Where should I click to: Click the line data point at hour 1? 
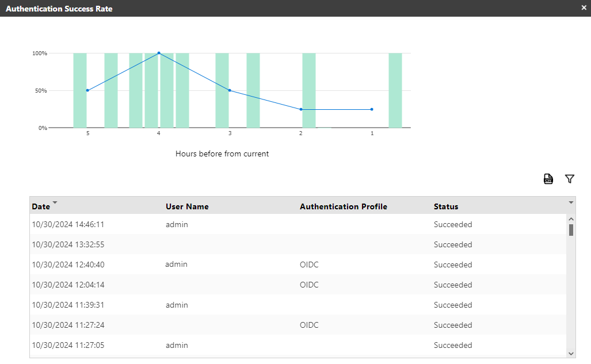[372, 109]
